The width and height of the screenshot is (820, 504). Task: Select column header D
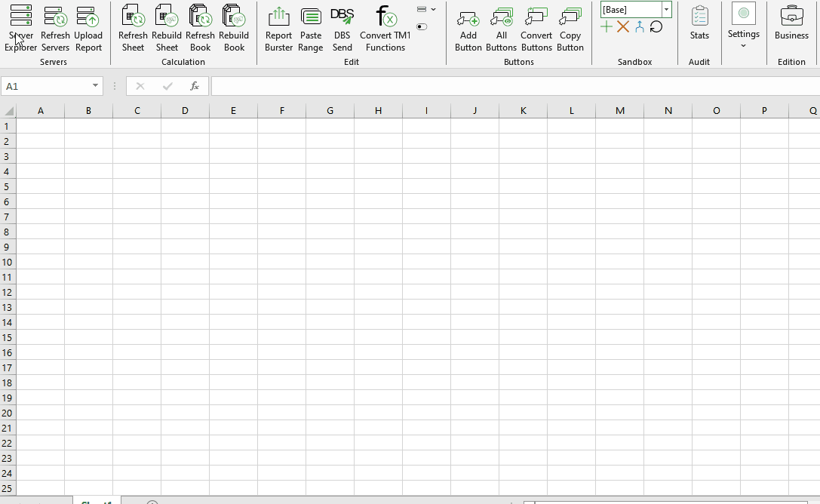pyautogui.click(x=185, y=111)
